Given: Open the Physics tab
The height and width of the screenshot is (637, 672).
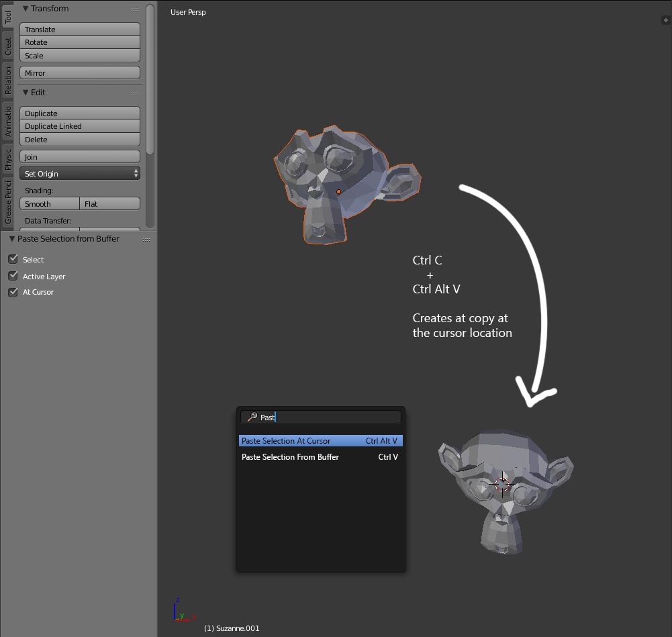Looking at the screenshot, I should click(7, 159).
